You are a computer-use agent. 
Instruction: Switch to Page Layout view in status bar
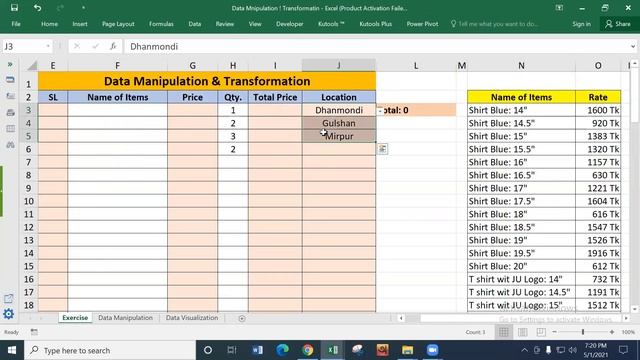pyautogui.click(x=522, y=332)
